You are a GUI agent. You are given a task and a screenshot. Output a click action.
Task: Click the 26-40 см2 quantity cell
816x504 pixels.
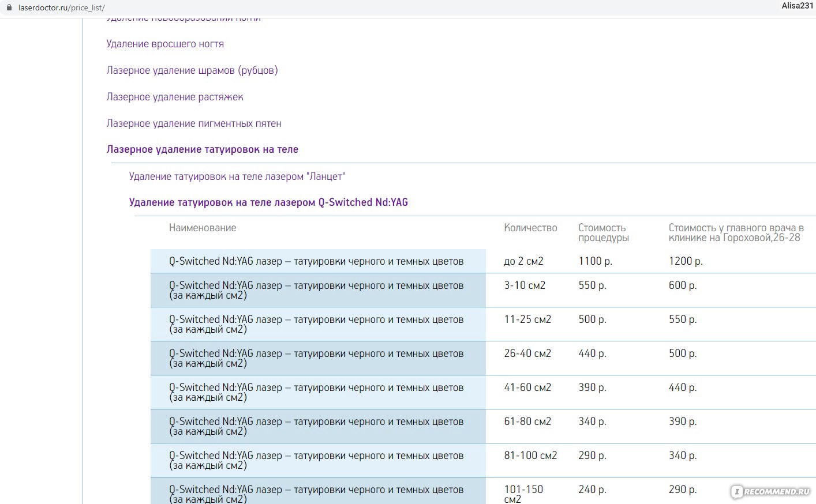527,353
